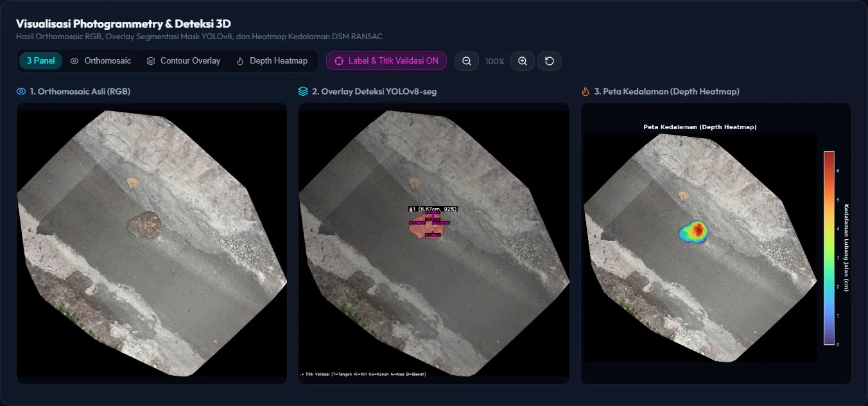This screenshot has height=406, width=868.
Task: Click the zoom in magnifier icon
Action: point(523,61)
